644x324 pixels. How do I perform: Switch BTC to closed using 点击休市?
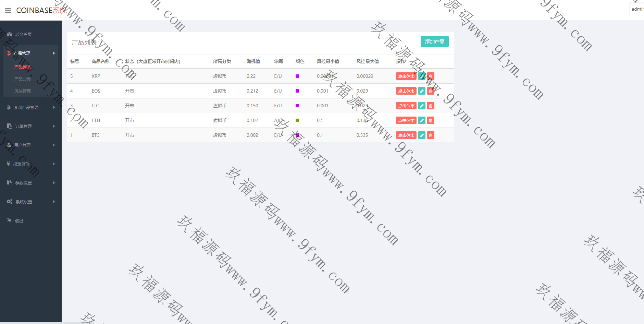(x=406, y=135)
